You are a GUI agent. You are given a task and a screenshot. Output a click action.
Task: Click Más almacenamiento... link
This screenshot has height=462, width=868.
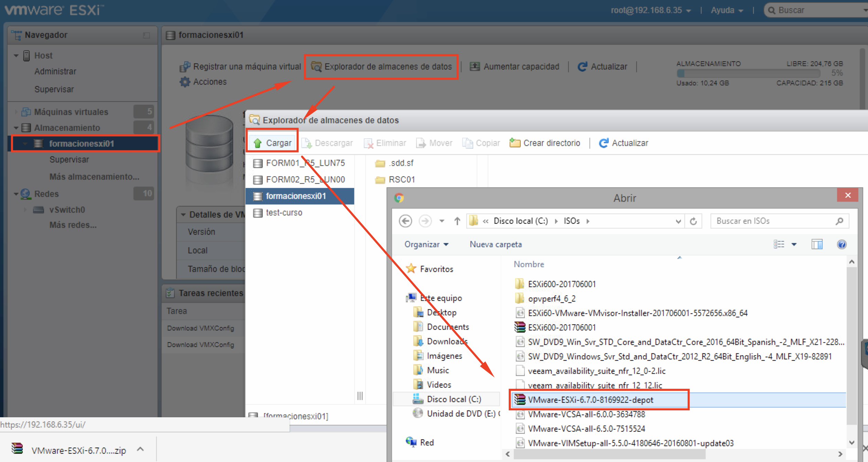(x=95, y=177)
